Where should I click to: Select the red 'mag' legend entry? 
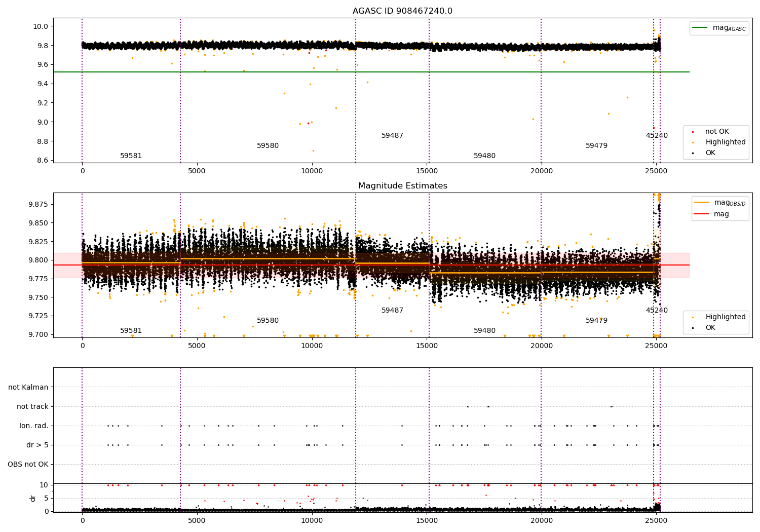click(712, 214)
